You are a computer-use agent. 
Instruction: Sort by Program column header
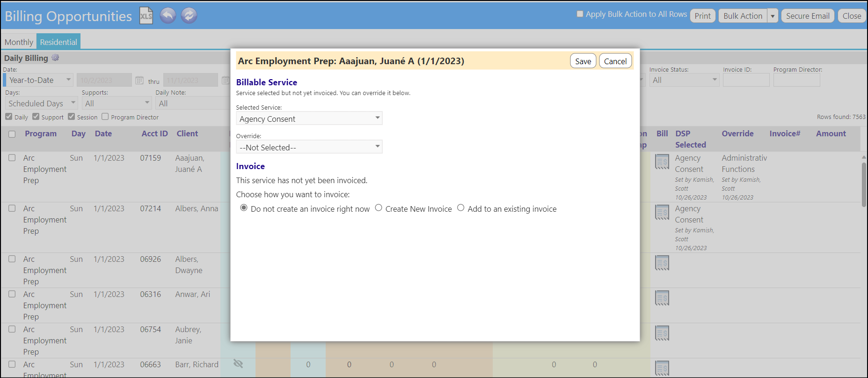point(41,133)
